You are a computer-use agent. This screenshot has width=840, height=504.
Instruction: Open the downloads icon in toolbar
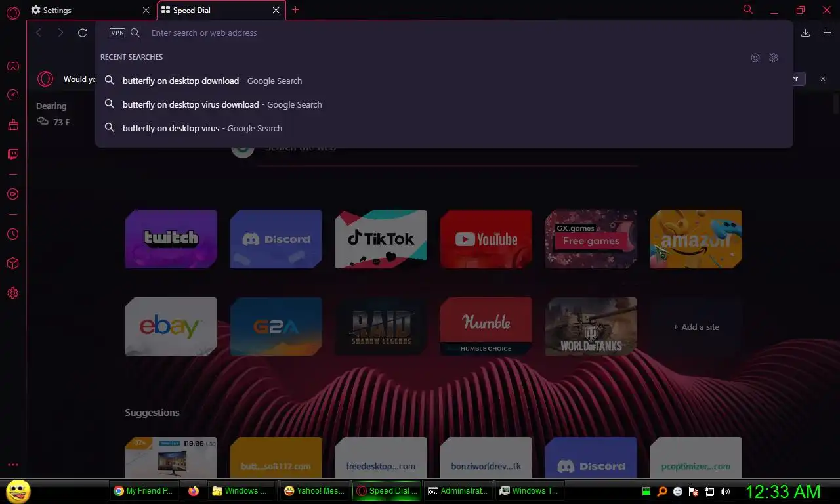pyautogui.click(x=806, y=33)
